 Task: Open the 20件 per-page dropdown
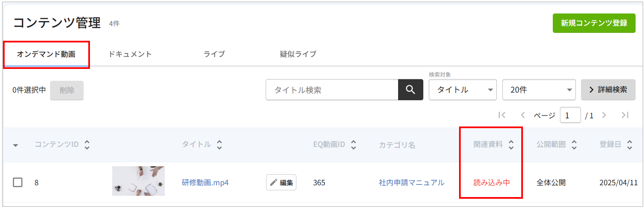(x=539, y=90)
